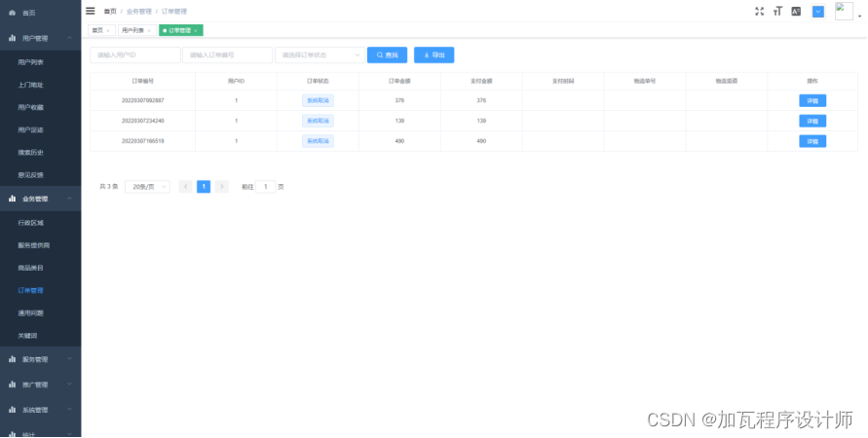Select page 1 in pagination
The image size is (868, 438).
[204, 187]
